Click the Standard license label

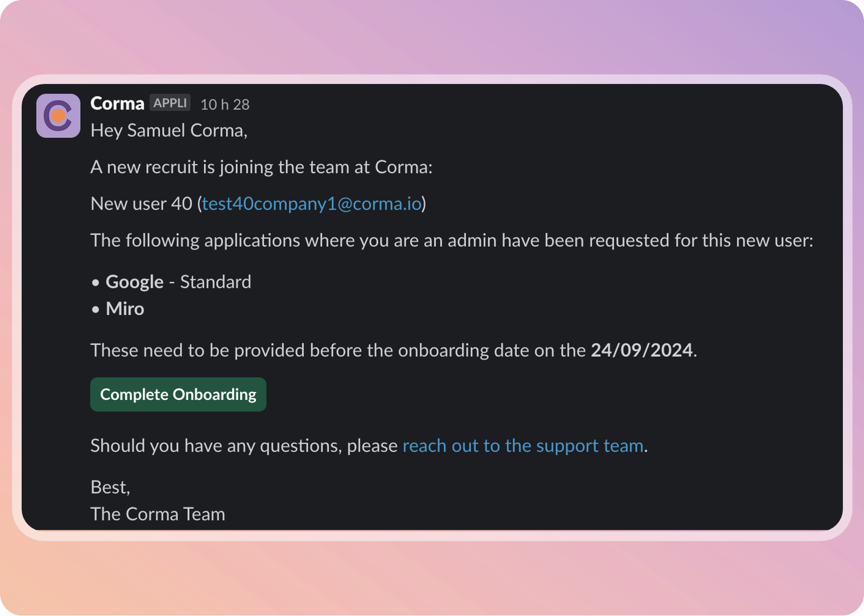[216, 282]
